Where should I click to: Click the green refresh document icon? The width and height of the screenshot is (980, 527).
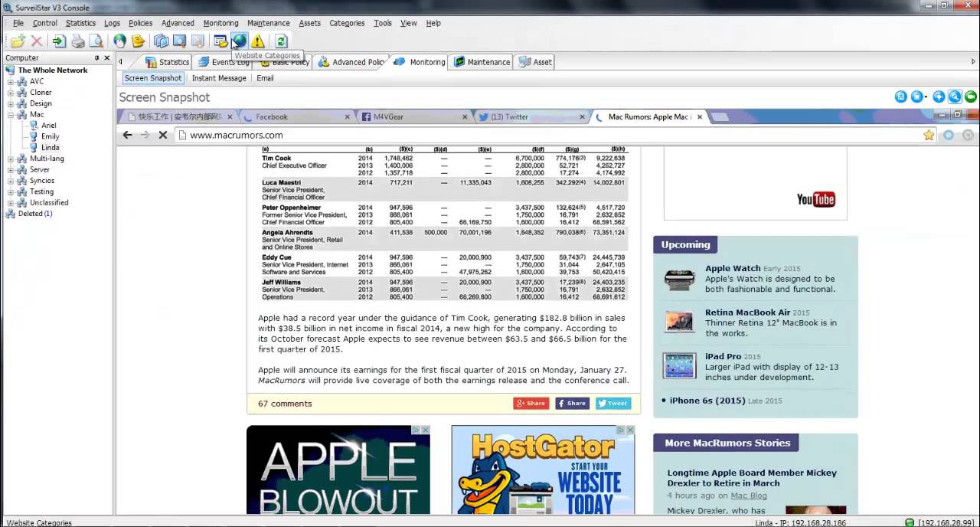[x=281, y=41]
